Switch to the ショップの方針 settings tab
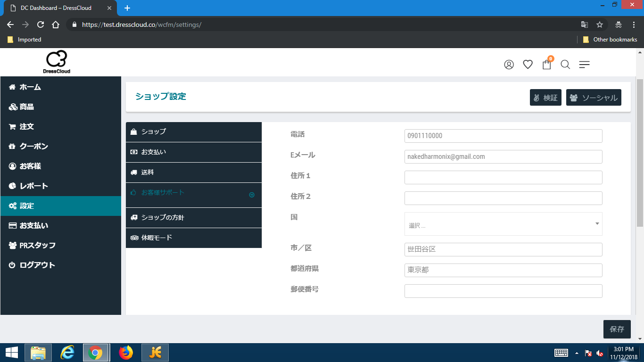 [194, 218]
